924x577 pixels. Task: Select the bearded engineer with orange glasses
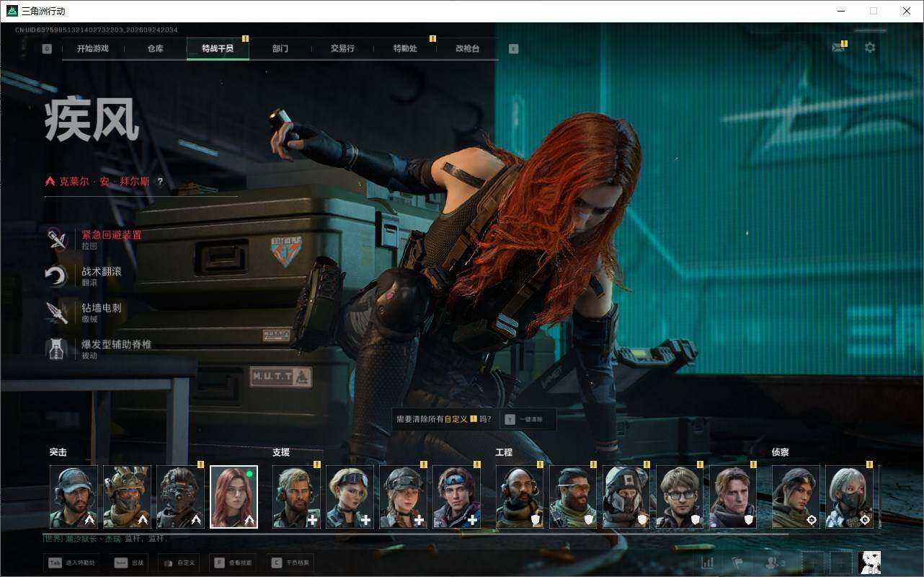pos(573,497)
